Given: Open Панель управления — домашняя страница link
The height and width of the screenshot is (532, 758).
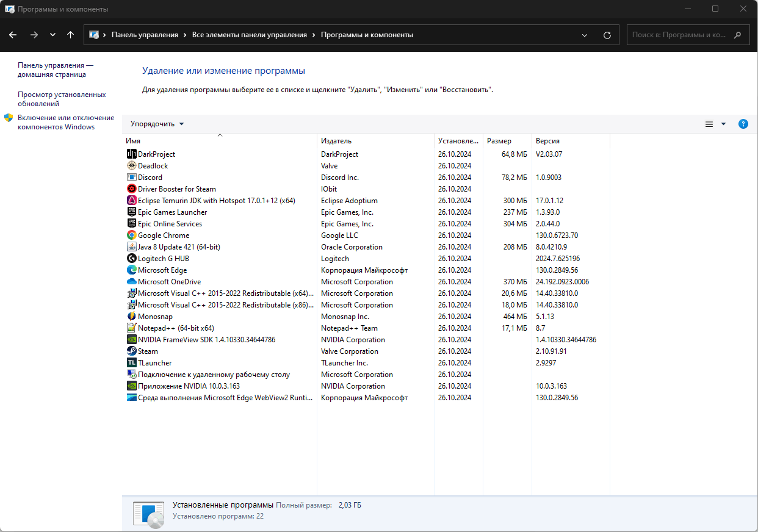Looking at the screenshot, I should click(x=56, y=70).
